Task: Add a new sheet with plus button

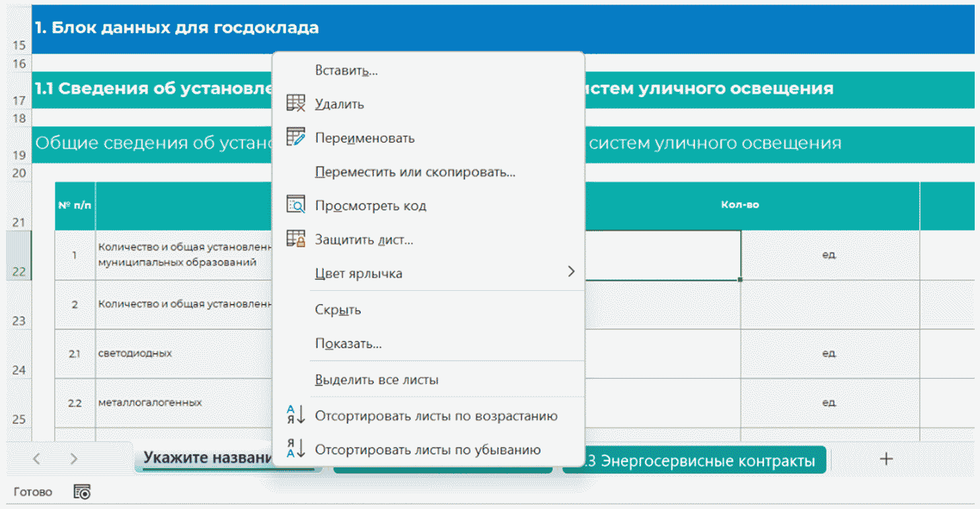Action: [x=886, y=459]
